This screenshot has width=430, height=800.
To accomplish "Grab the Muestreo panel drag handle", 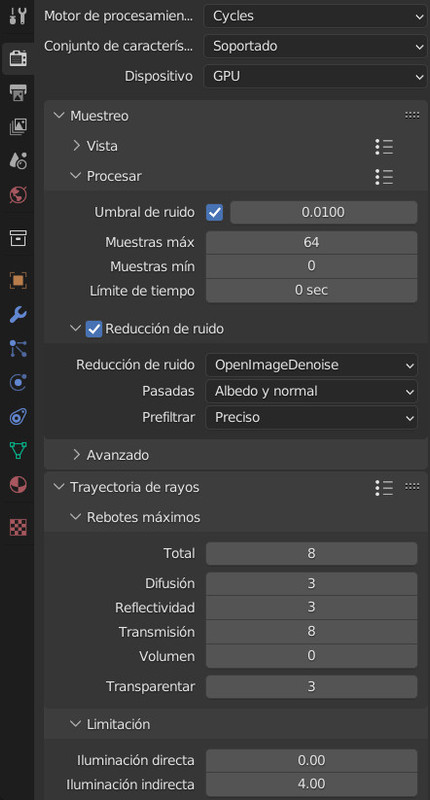I will (x=412, y=115).
